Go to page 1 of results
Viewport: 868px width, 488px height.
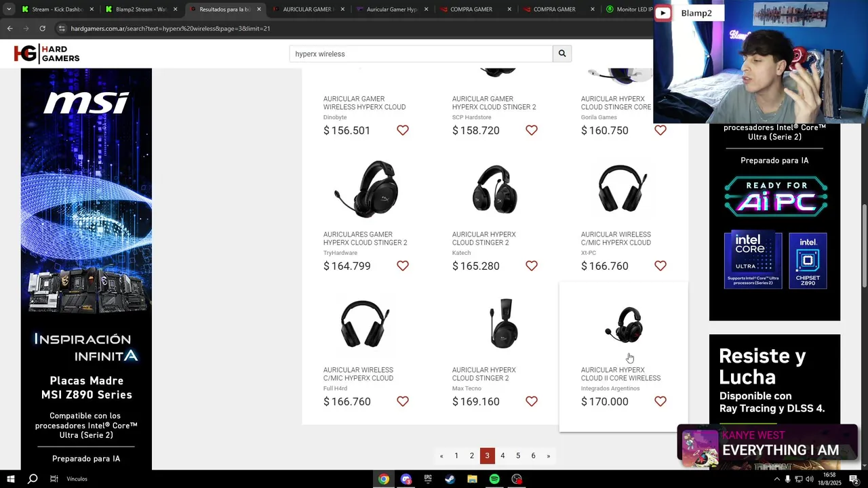coord(456,455)
